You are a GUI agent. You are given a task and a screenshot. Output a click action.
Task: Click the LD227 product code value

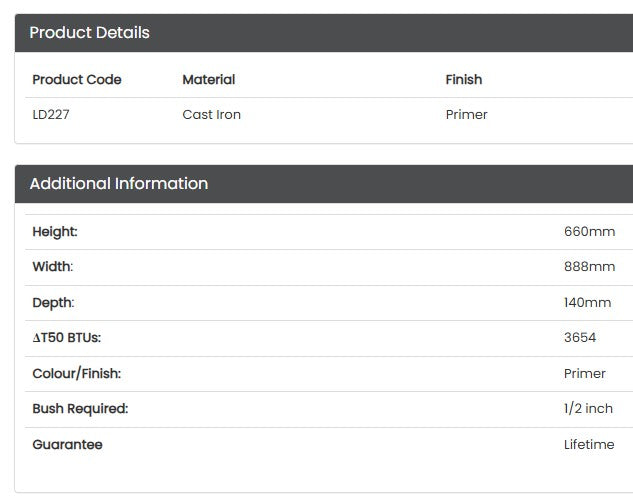pos(51,115)
